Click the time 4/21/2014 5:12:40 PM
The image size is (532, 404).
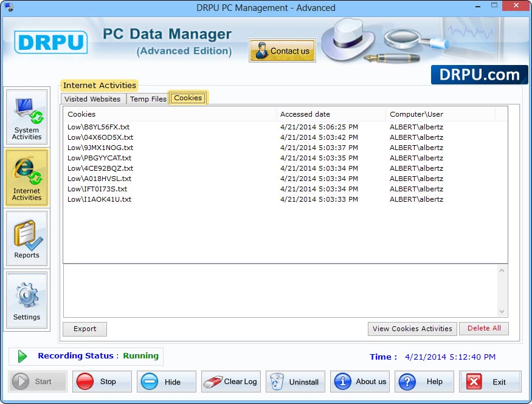(x=450, y=357)
